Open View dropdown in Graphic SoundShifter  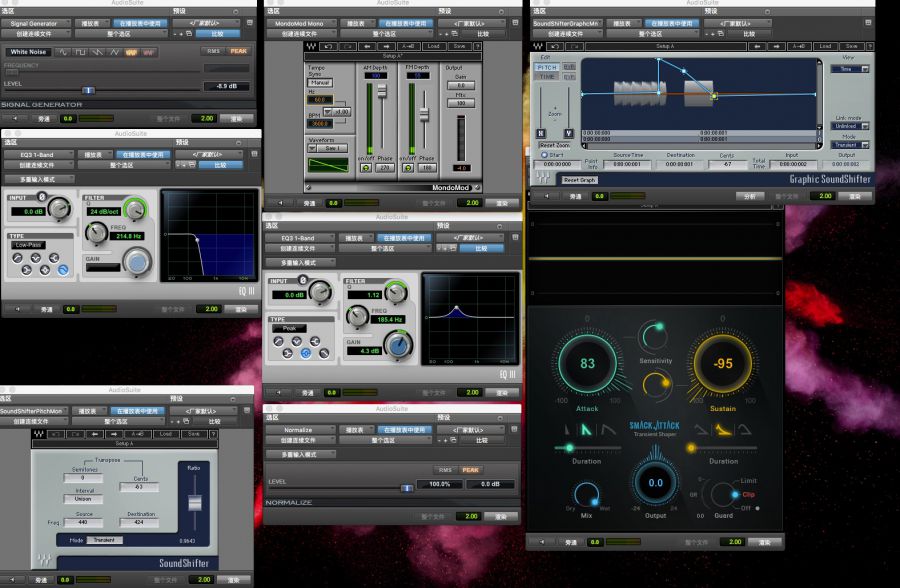[x=850, y=69]
